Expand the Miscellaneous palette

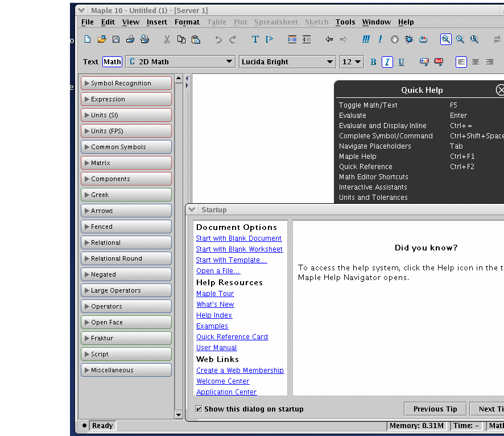pos(126,370)
